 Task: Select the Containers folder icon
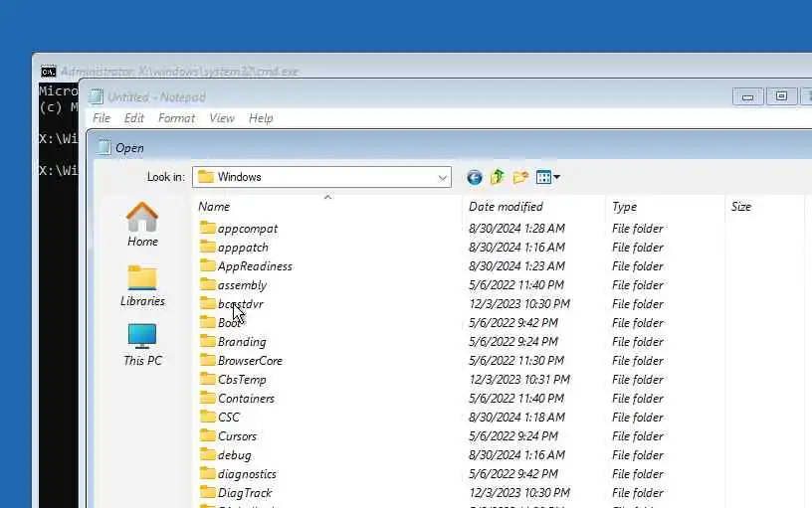[208, 398]
